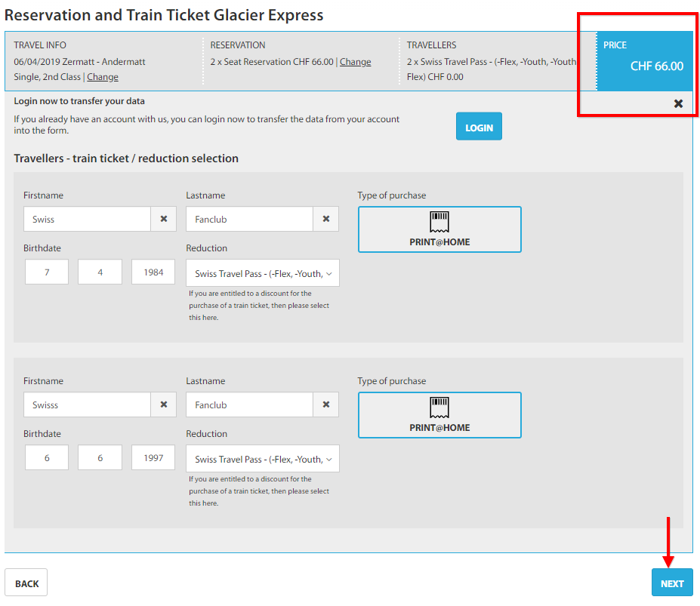Click second traveller's Lastname field 'Fanclub'
The image size is (700, 606).
coord(249,405)
